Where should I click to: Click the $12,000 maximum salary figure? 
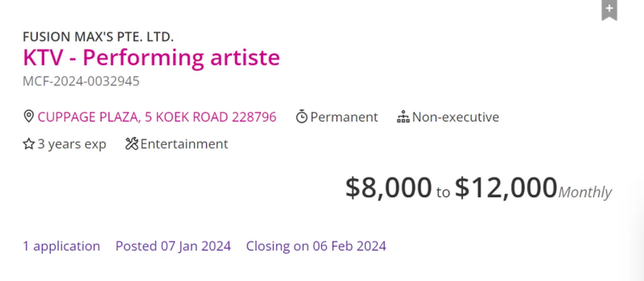[x=506, y=188]
